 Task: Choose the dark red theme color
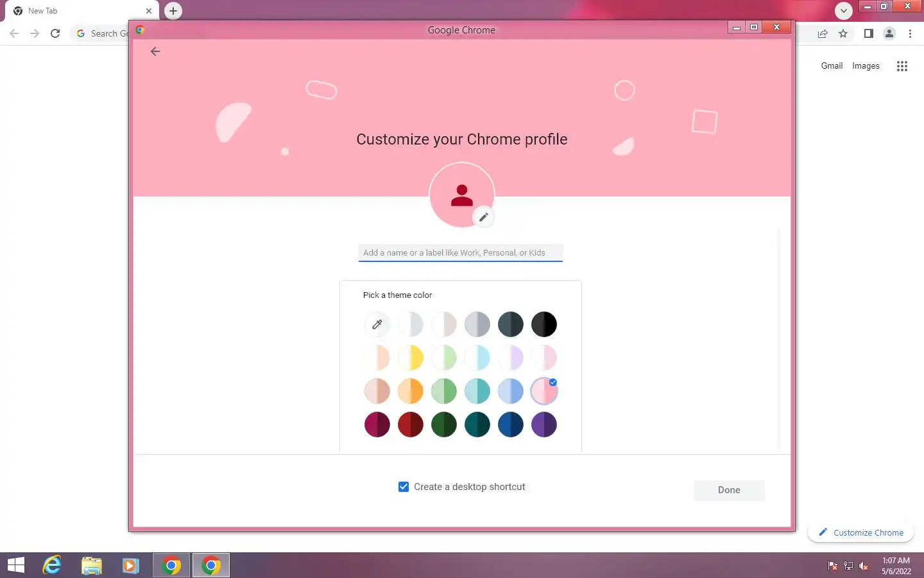coord(411,425)
